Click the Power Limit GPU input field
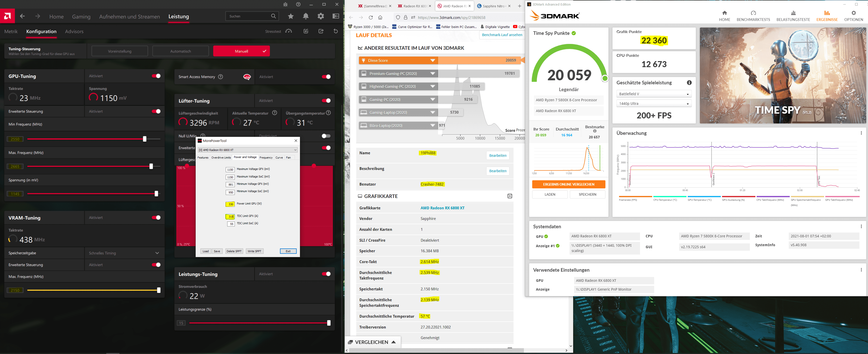 [231, 204]
